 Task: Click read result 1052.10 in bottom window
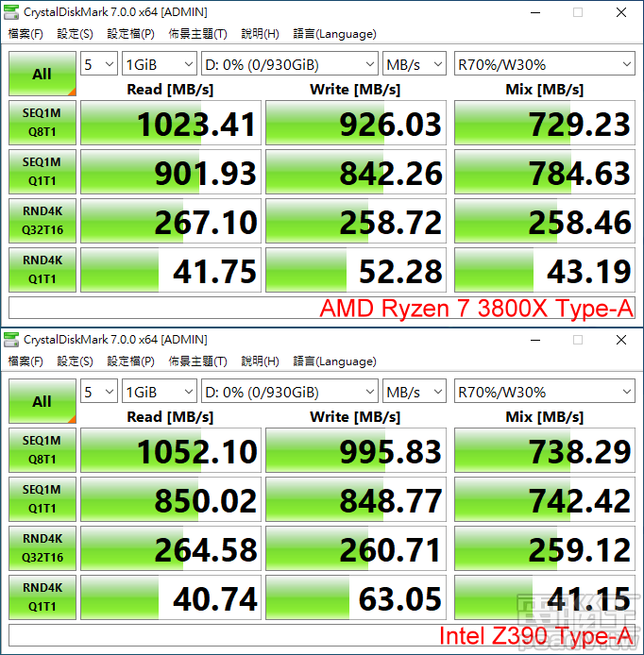click(x=171, y=450)
